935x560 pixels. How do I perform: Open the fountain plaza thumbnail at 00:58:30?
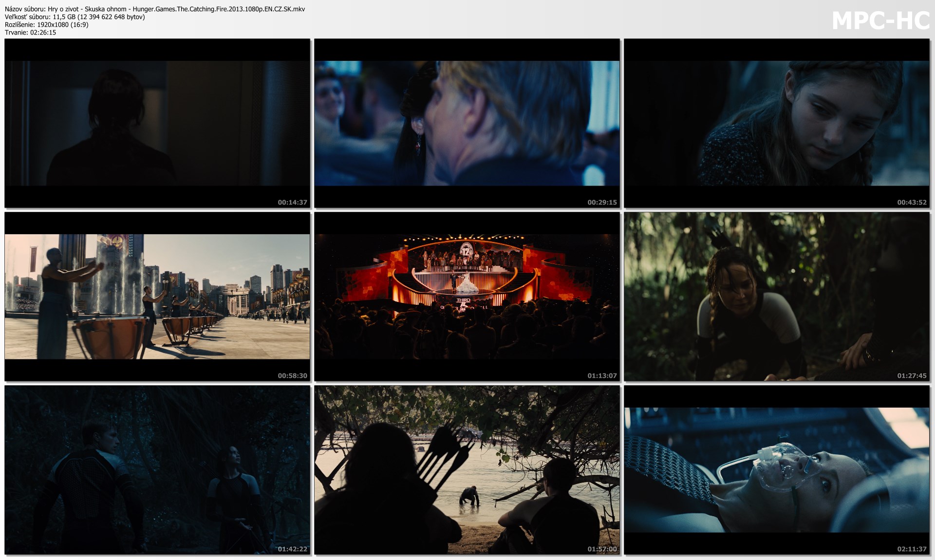pos(157,297)
